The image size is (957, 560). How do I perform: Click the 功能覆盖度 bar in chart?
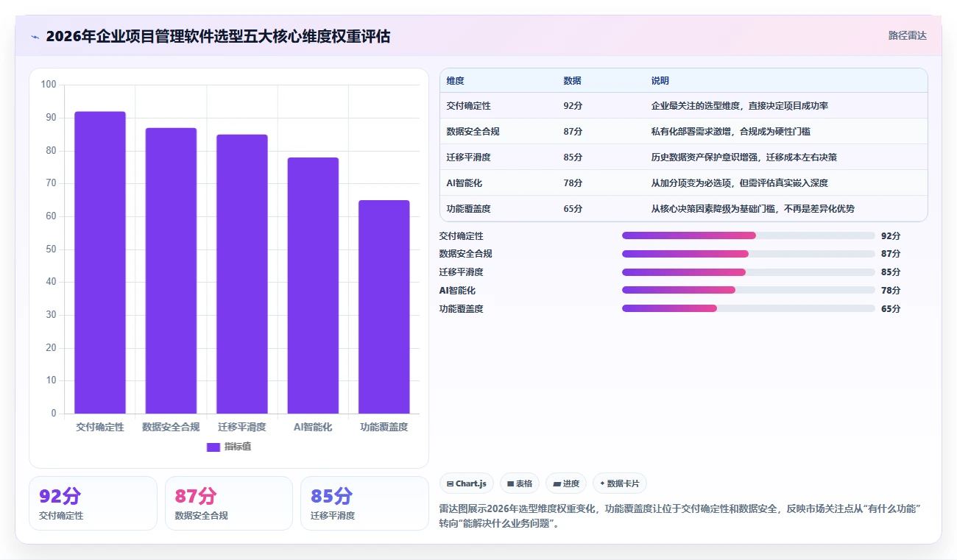pyautogui.click(x=384, y=307)
